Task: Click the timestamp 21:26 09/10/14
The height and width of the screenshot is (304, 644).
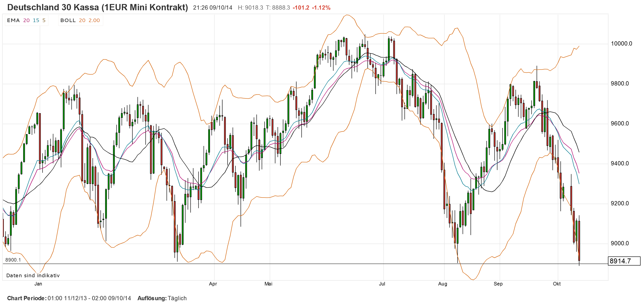Action: [x=212, y=8]
